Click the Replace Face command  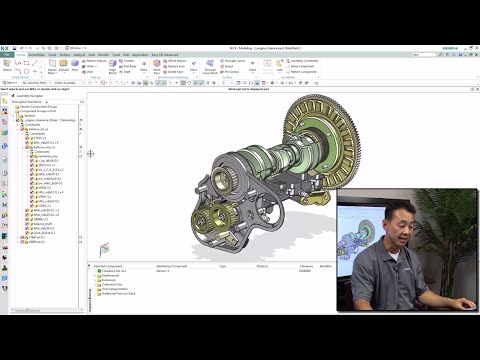[x=174, y=66]
